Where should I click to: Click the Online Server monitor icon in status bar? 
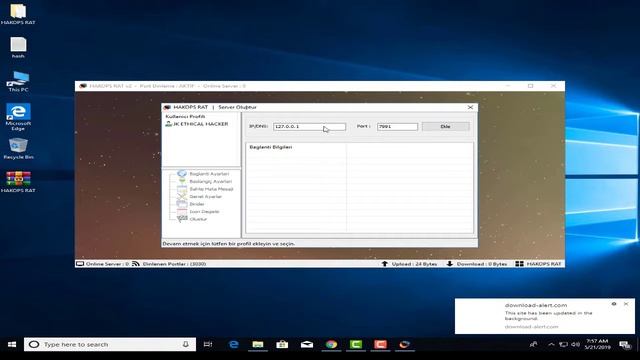click(x=80, y=264)
